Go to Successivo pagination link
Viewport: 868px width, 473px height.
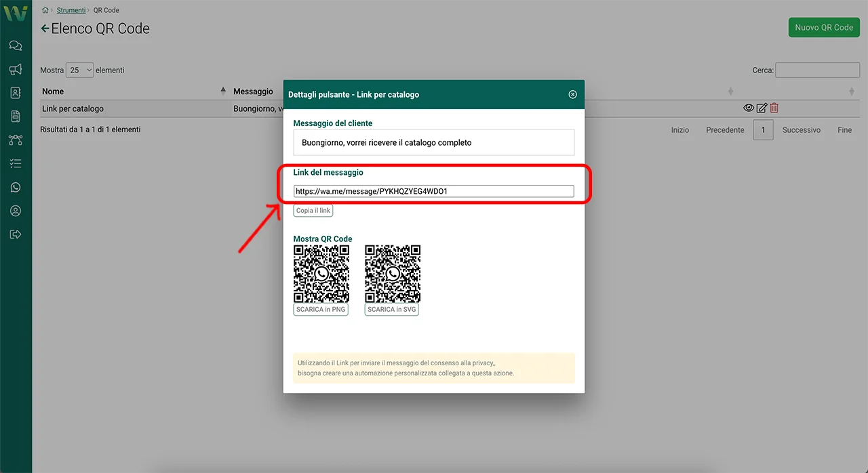coord(802,130)
